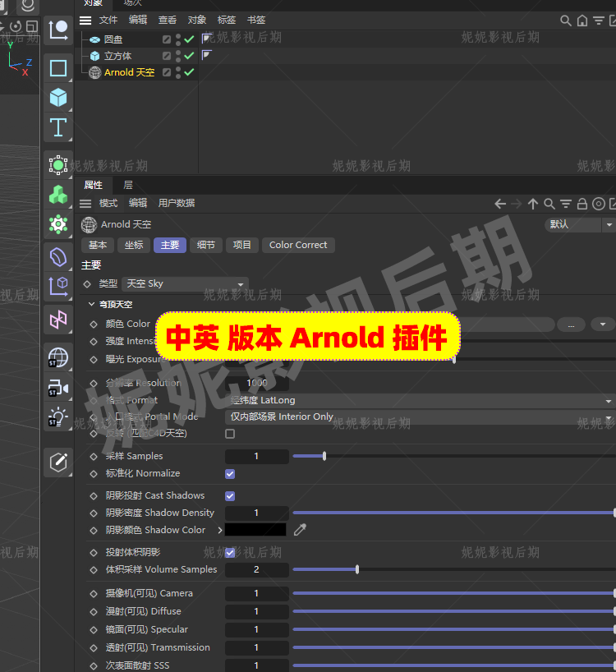Open the 默认 preset dropdown
Image resolution: width=616 pixels, height=672 pixels.
(x=580, y=224)
